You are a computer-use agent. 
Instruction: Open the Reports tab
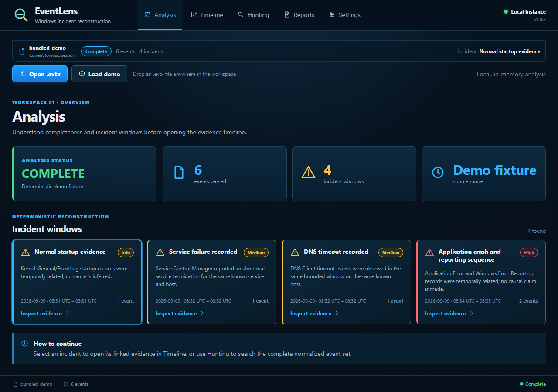(x=299, y=15)
